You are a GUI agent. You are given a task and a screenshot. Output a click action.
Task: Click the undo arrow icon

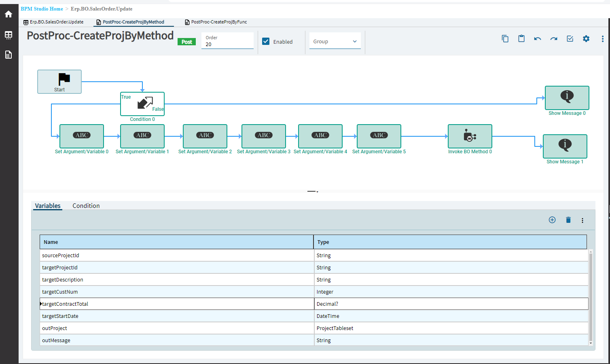pyautogui.click(x=537, y=39)
